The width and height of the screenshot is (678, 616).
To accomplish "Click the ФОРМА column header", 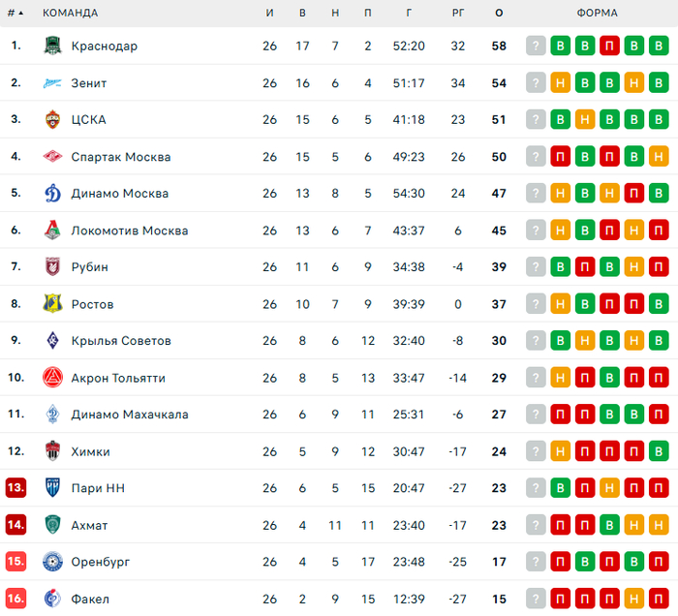I will pyautogui.click(x=597, y=13).
